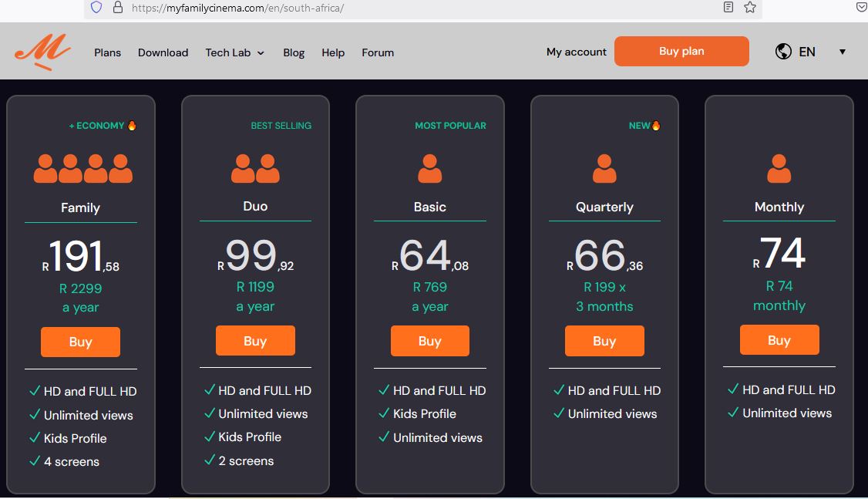The width and height of the screenshot is (868, 499).
Task: Click the padlock site security icon
Action: 118,8
